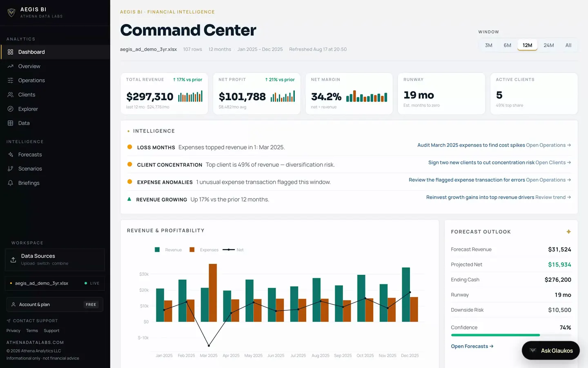This screenshot has width=588, height=368.
Task: Click the Net Profit sparkline chart
Action: (x=283, y=96)
